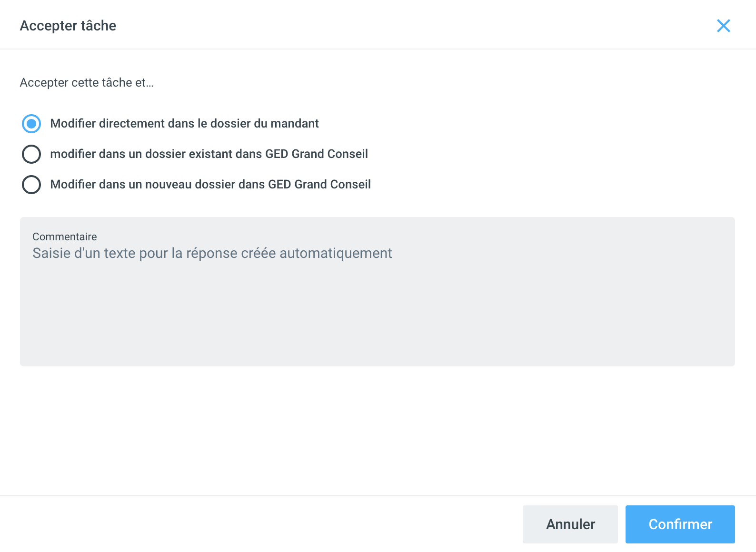Select radio circle for Modifier directement dans le dossier
Screen dimensions: 756x552
click(31, 124)
